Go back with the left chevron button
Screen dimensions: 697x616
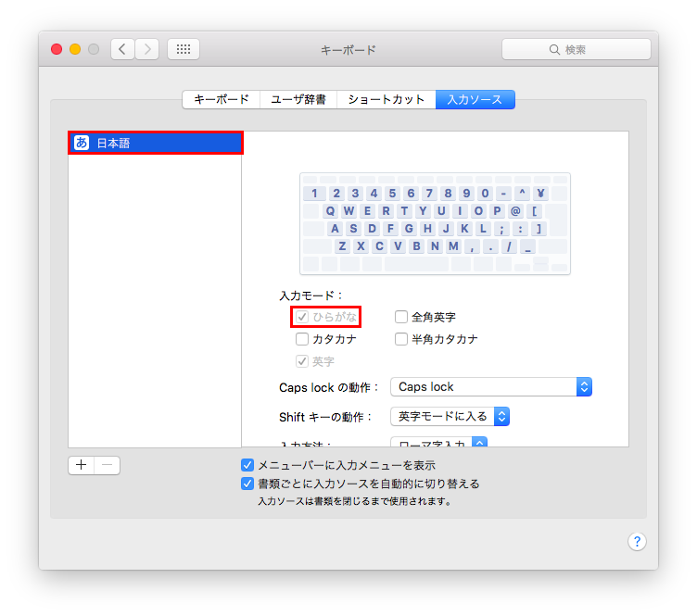click(122, 49)
